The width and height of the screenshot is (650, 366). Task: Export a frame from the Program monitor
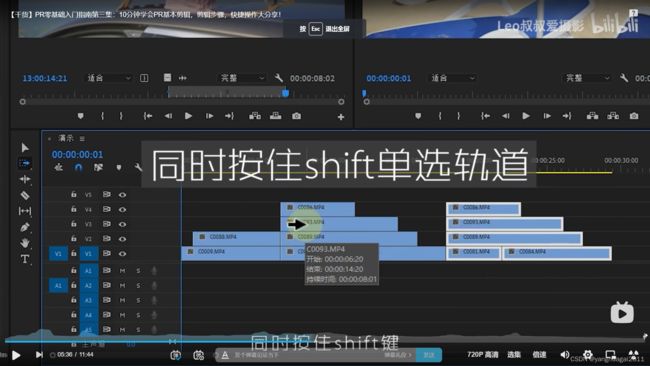click(x=634, y=116)
